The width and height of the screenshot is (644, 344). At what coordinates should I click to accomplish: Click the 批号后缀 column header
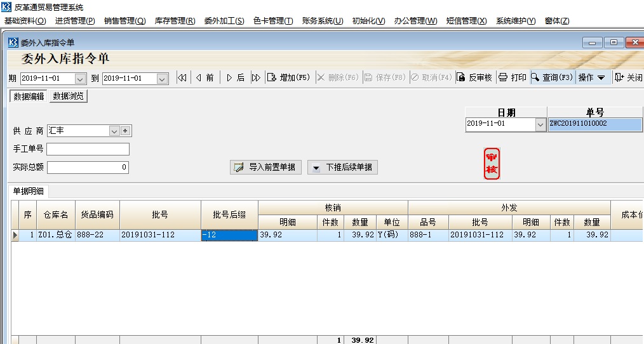(229, 215)
